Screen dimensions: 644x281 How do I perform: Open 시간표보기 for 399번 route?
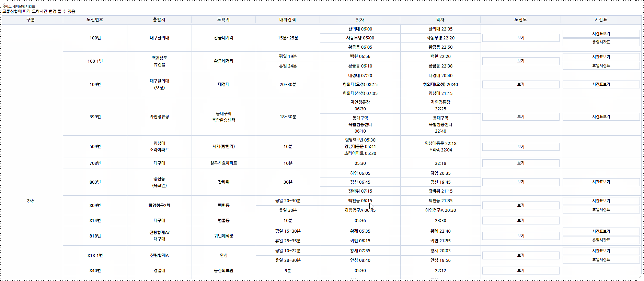pos(601,117)
